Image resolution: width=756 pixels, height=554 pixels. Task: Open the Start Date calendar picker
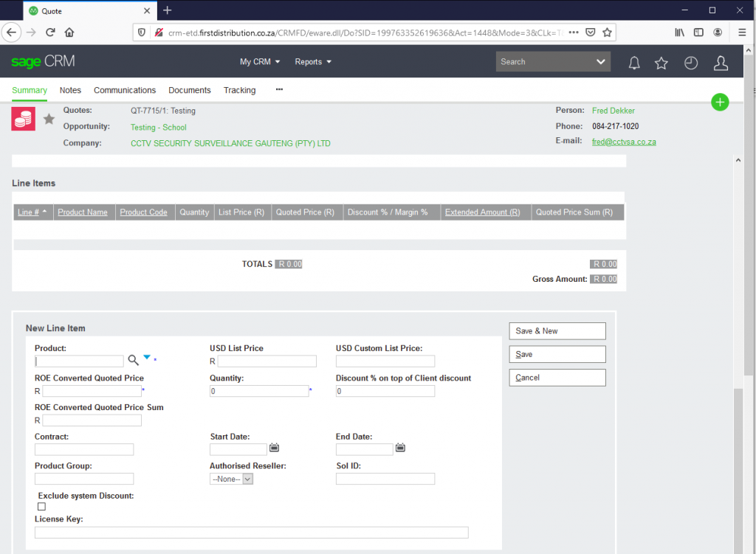[x=274, y=448]
